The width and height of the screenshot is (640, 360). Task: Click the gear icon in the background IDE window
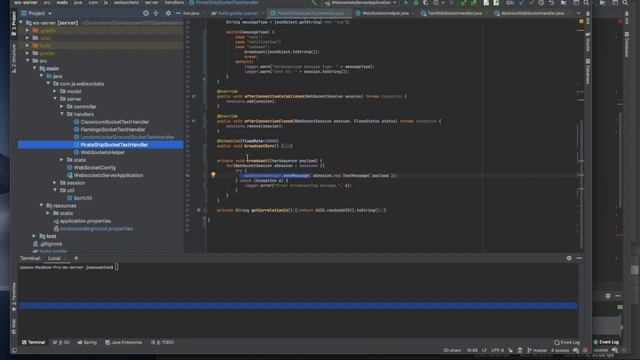point(608,296)
